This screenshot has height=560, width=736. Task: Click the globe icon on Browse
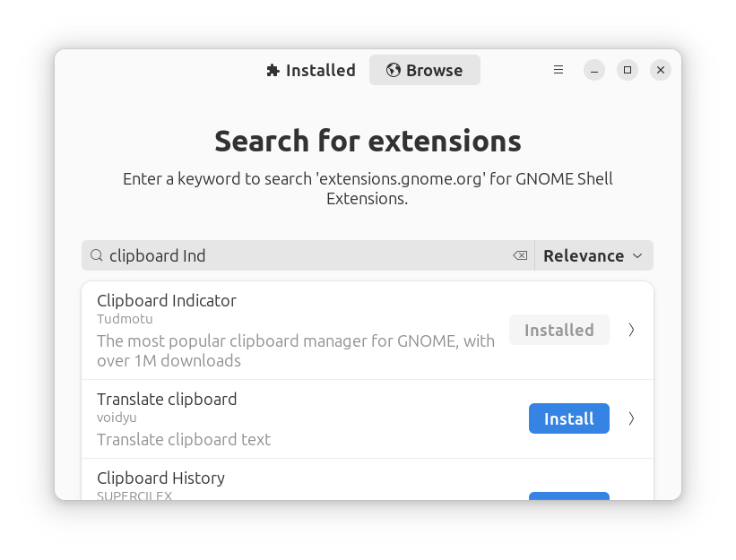click(x=393, y=70)
